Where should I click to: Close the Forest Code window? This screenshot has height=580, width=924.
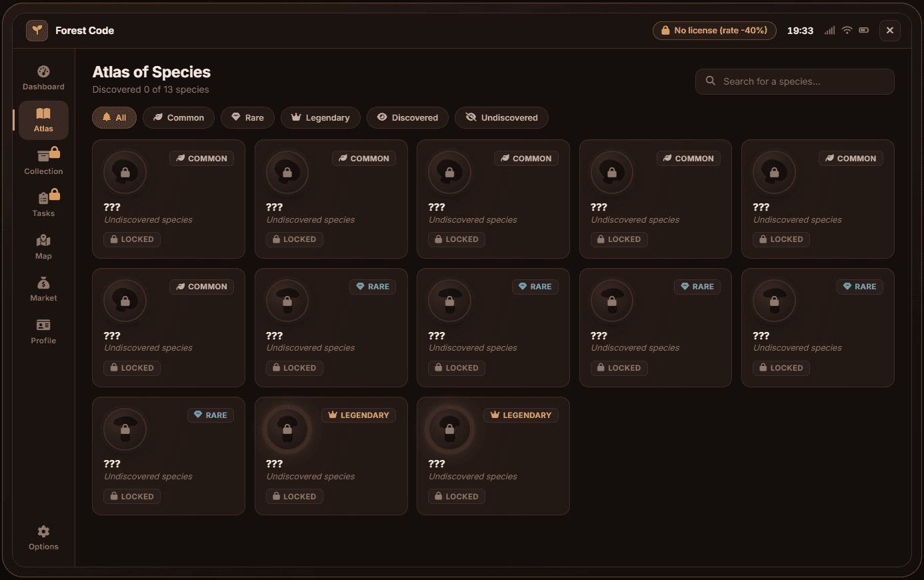click(890, 31)
